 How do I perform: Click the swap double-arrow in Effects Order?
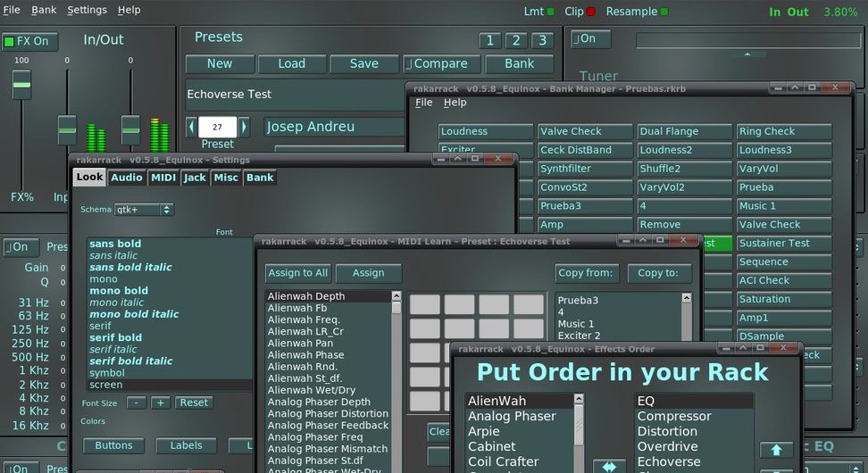(x=609, y=467)
